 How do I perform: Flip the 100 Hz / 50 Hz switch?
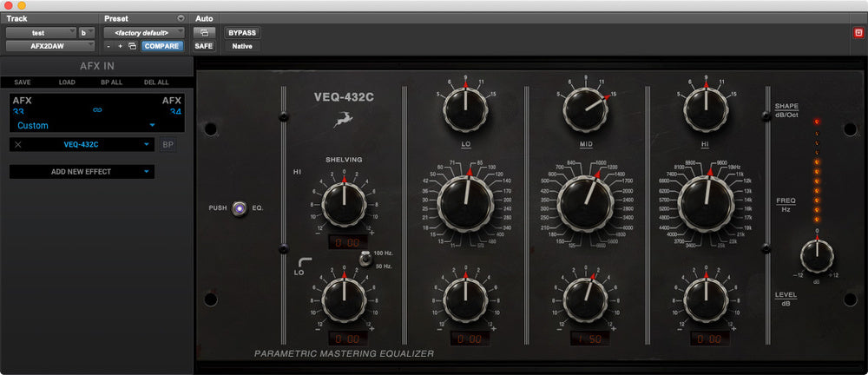click(366, 258)
